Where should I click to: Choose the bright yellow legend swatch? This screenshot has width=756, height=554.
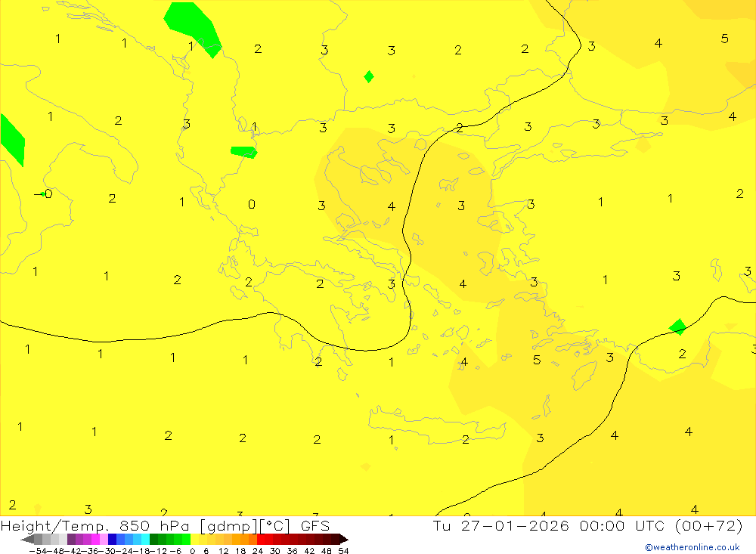pyautogui.click(x=194, y=540)
